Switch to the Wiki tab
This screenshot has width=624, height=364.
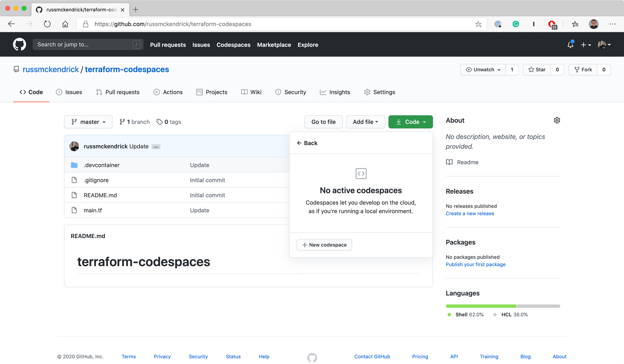click(251, 92)
